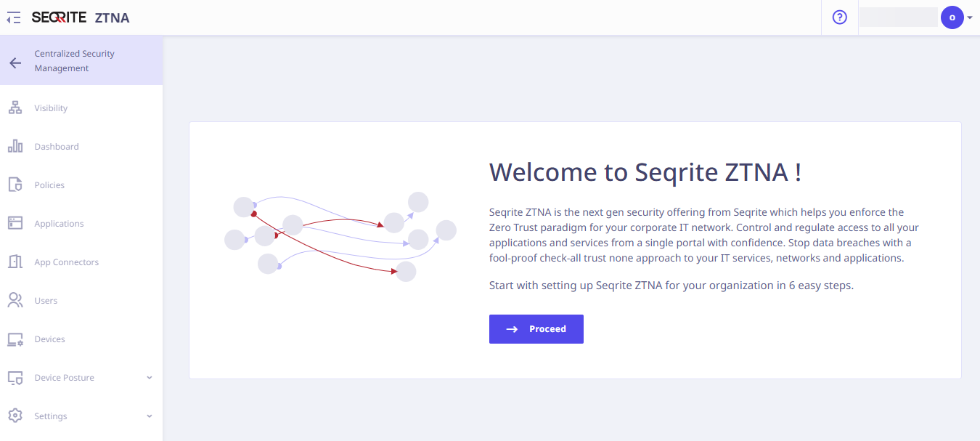Viewport: 980px width, 441px height.
Task: Click the Seqrite ZTNA logo
Action: (x=81, y=17)
